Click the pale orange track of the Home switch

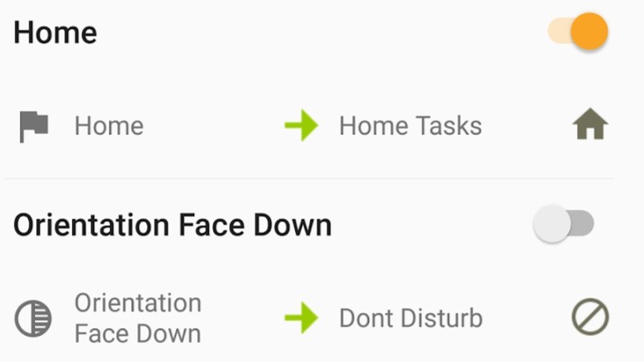point(556,32)
